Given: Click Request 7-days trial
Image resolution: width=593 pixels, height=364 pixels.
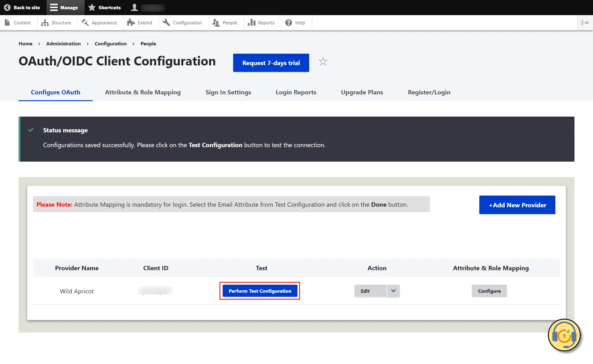Looking at the screenshot, I should point(271,63).
